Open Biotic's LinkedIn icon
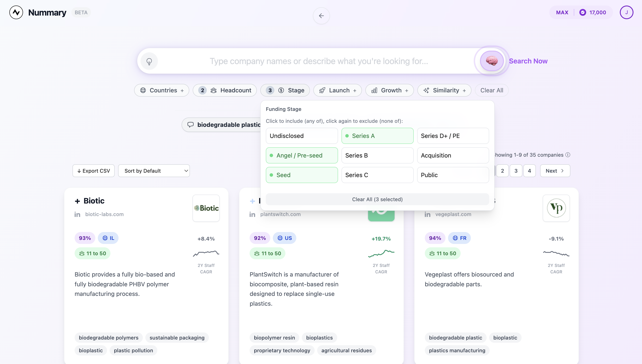The height and width of the screenshot is (364, 642). click(77, 215)
